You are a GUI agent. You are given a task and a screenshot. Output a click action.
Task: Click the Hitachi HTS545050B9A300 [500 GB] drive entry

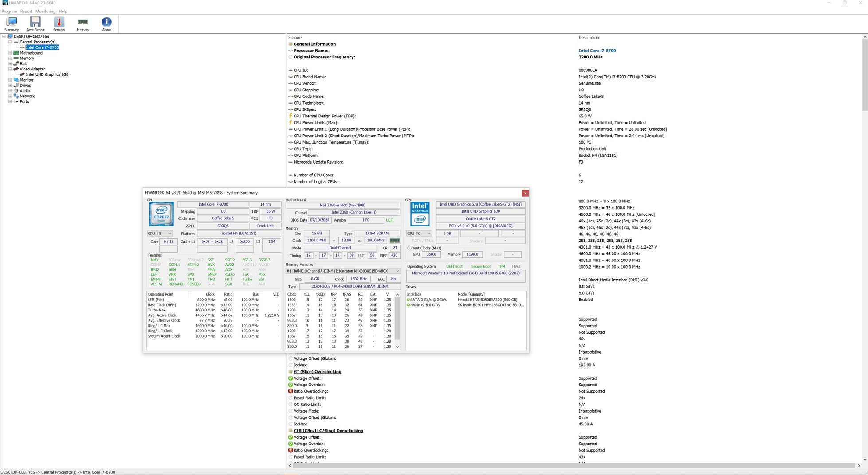coord(487,300)
